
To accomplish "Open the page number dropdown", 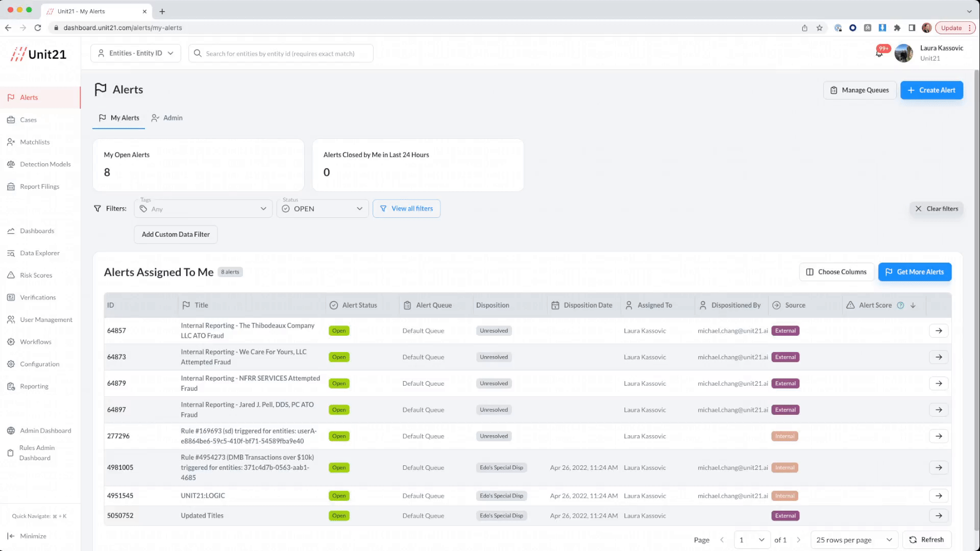I will point(752,540).
